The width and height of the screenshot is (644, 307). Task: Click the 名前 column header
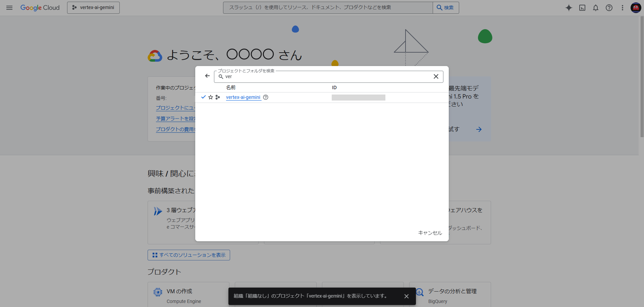[231, 87]
